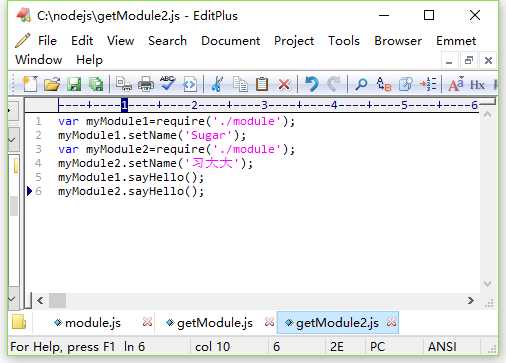This screenshot has height=363, width=506.
Task: Click the Save All toolbar icon
Action: point(96,84)
